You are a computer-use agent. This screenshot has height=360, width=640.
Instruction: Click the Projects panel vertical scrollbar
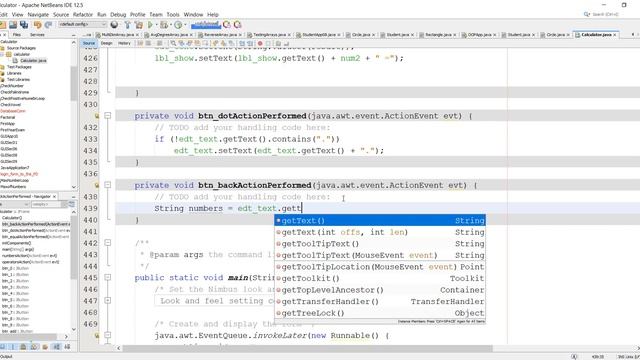tap(73, 84)
